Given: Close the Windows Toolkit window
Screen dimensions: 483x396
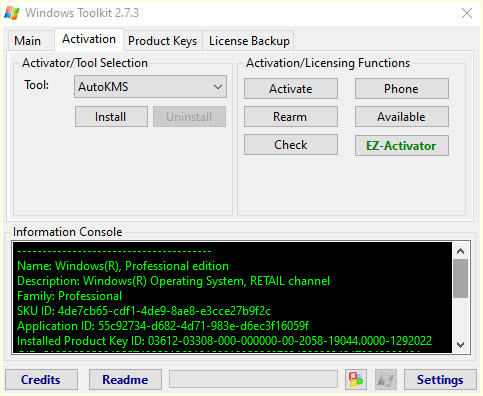Looking at the screenshot, I should pyautogui.click(x=467, y=13).
